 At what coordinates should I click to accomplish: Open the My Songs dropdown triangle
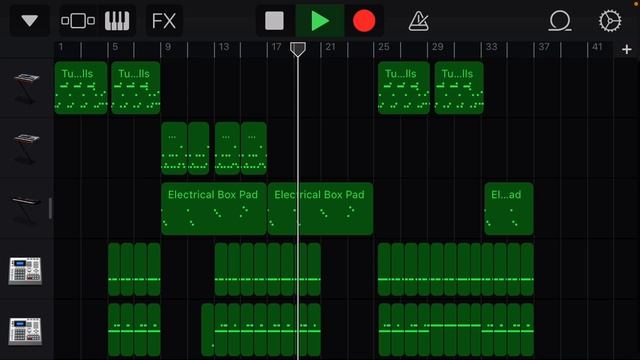pyautogui.click(x=30, y=20)
